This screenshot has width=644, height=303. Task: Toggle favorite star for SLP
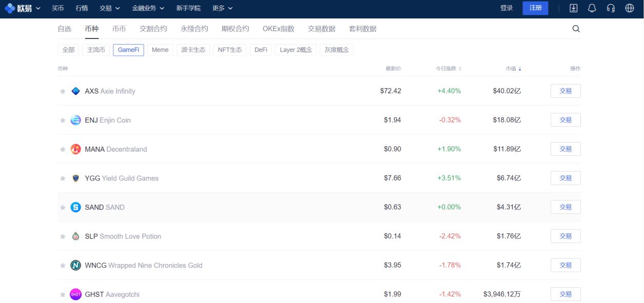[63, 236]
